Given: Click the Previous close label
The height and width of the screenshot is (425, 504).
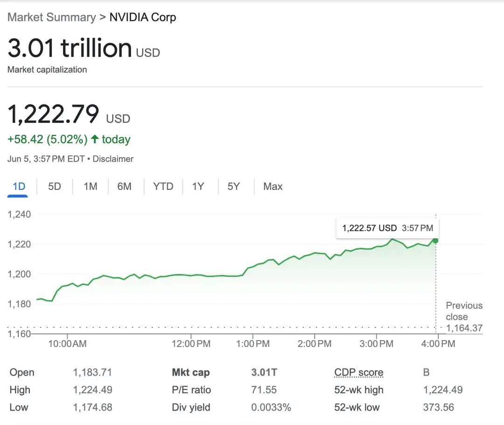Looking at the screenshot, I should tap(464, 311).
